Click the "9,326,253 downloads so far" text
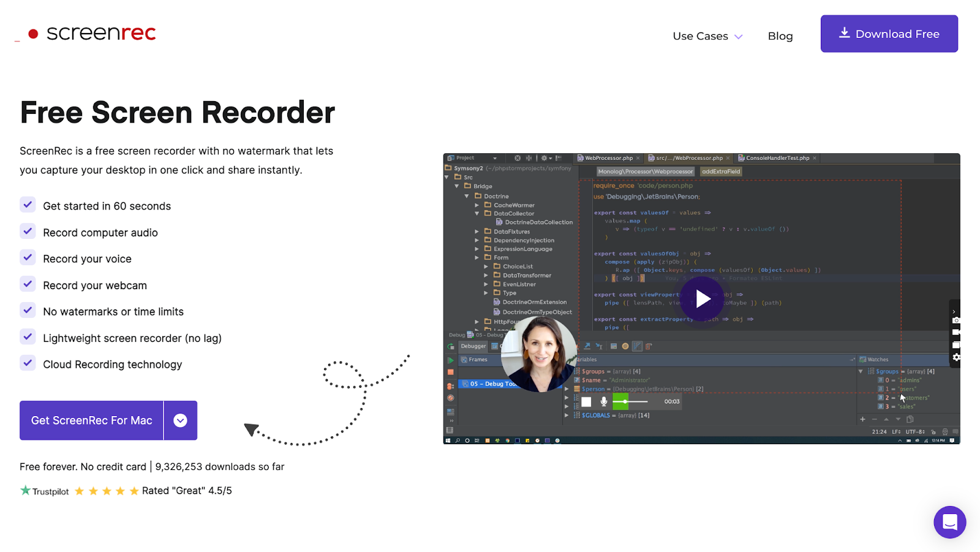980x552 pixels. tap(220, 467)
